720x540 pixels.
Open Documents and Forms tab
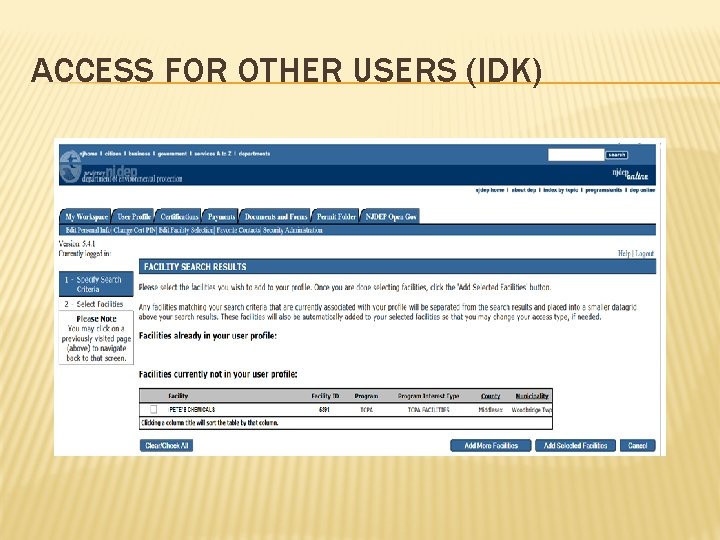coord(276,216)
